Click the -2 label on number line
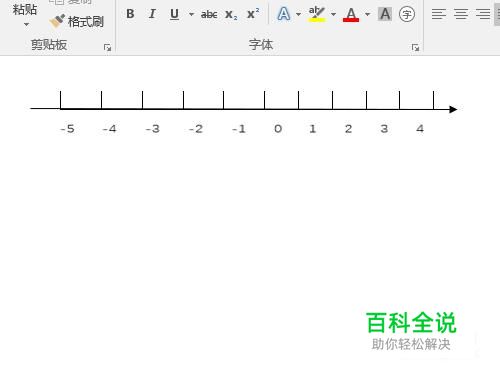This screenshot has height=383, width=500. [x=196, y=129]
